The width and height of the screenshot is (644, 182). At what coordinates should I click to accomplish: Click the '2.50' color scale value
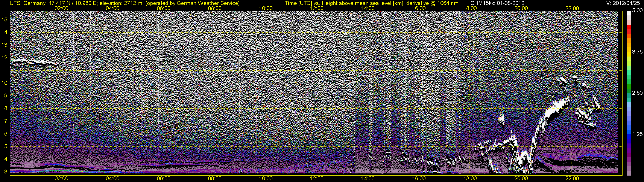pos(637,93)
